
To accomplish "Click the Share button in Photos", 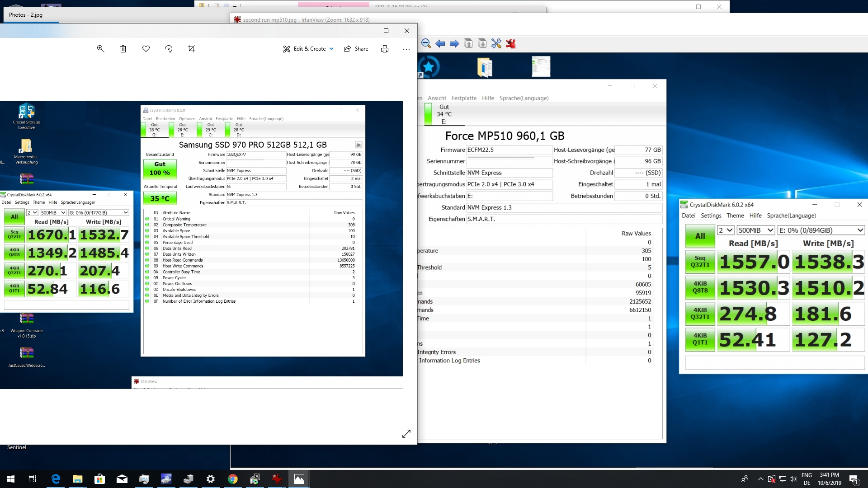I will click(x=356, y=49).
